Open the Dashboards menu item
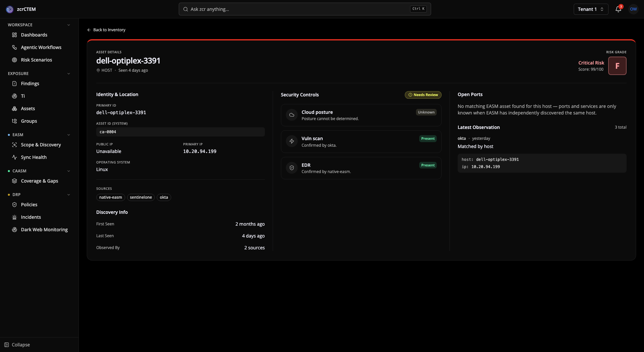644x352 pixels. 39,35
